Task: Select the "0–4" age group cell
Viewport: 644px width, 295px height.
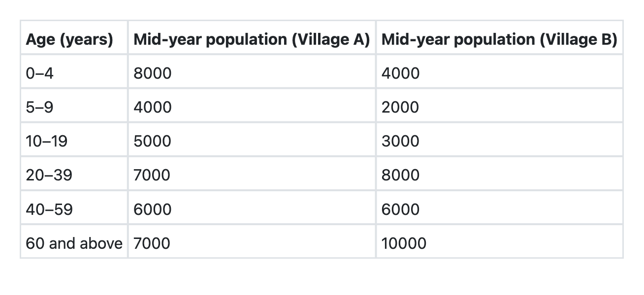Action: [x=40, y=73]
